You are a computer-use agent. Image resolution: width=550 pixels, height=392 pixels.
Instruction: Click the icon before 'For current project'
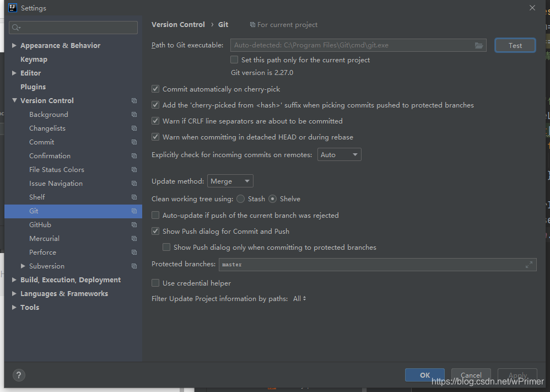252,25
